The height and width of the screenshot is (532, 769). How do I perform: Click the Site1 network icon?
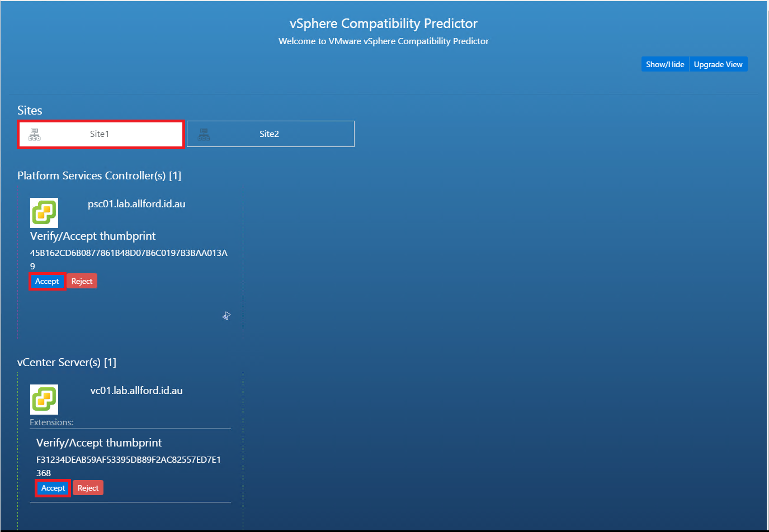tap(35, 134)
